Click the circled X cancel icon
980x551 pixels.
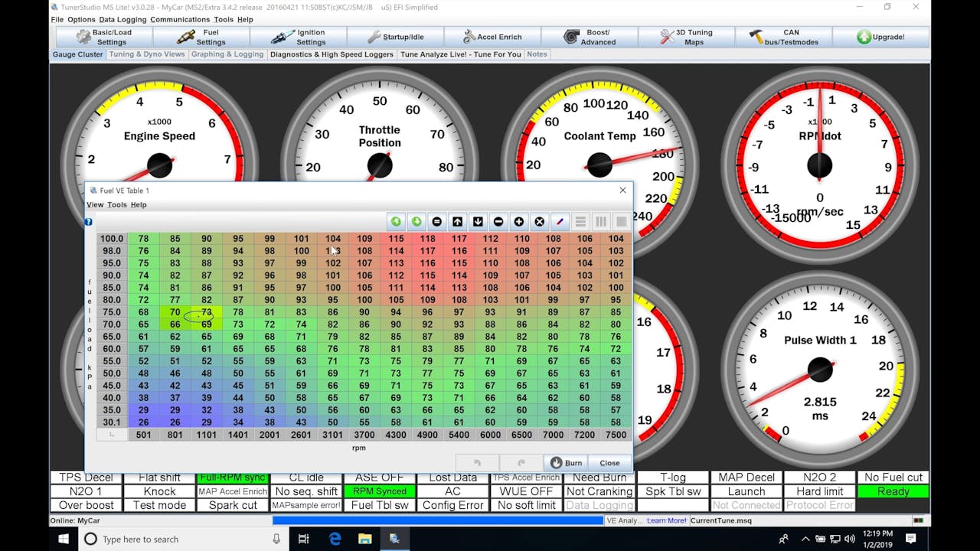tap(539, 221)
